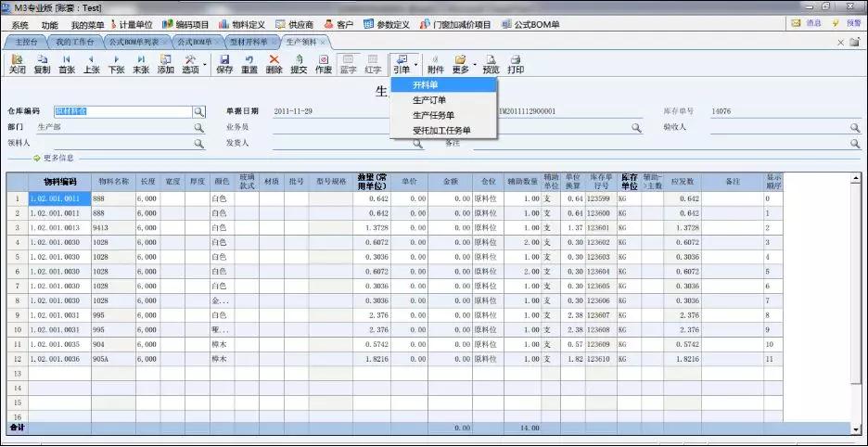Open the 我的菜单 menu
868x447 pixels.
click(87, 25)
